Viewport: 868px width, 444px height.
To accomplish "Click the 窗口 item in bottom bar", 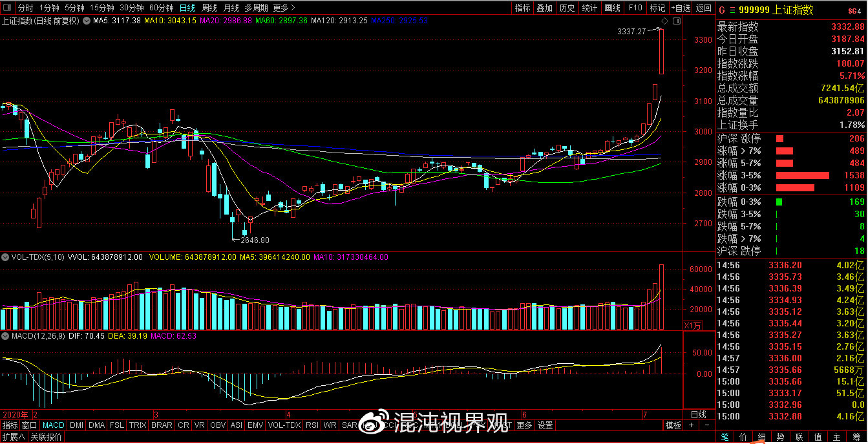I will tap(29, 425).
